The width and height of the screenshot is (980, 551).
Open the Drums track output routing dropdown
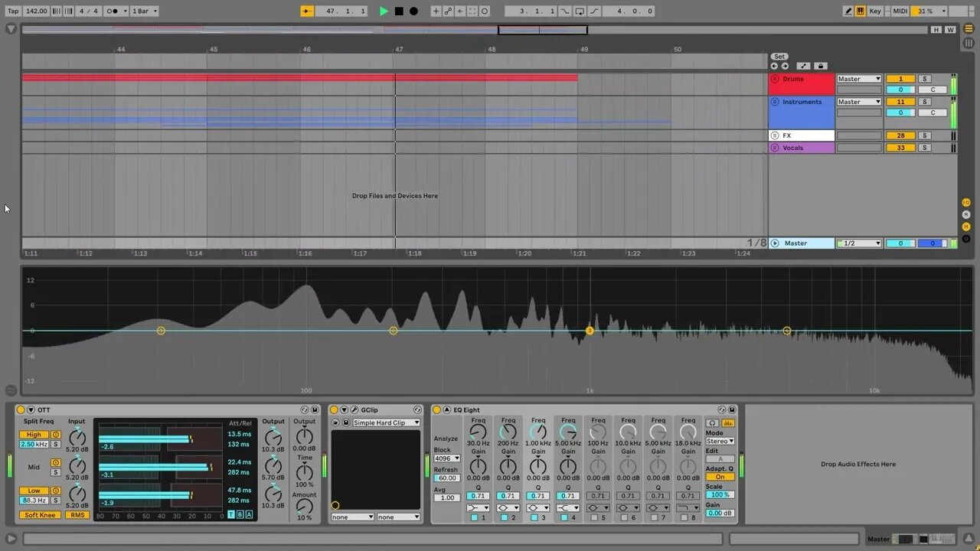(x=859, y=79)
